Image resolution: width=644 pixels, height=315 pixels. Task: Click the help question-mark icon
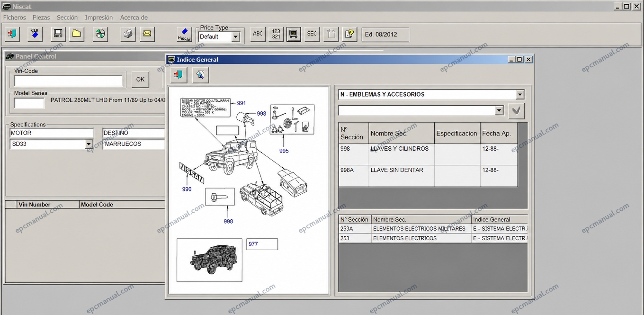350,34
